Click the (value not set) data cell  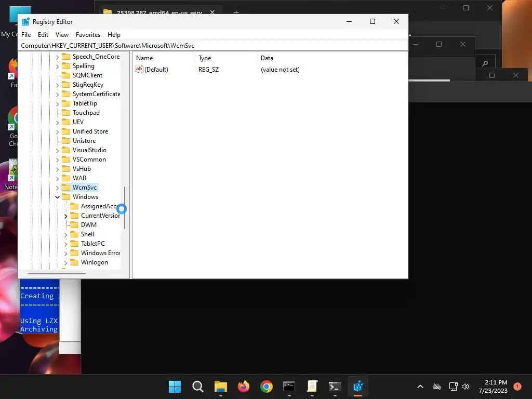tap(280, 70)
